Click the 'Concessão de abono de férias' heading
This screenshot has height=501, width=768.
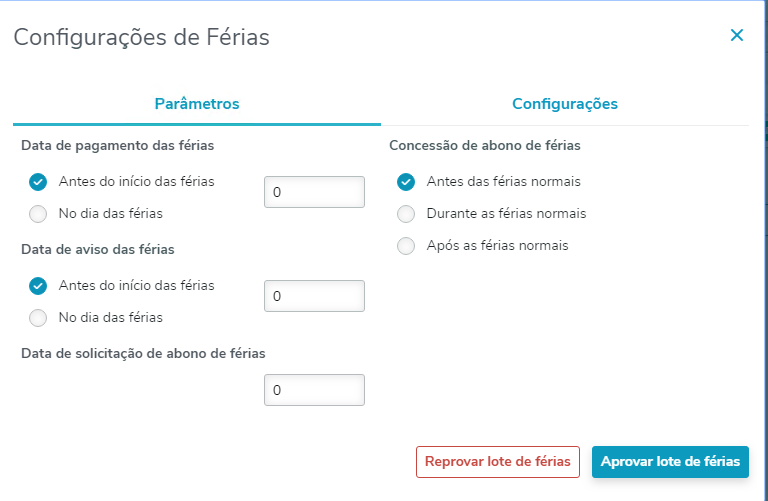485,146
